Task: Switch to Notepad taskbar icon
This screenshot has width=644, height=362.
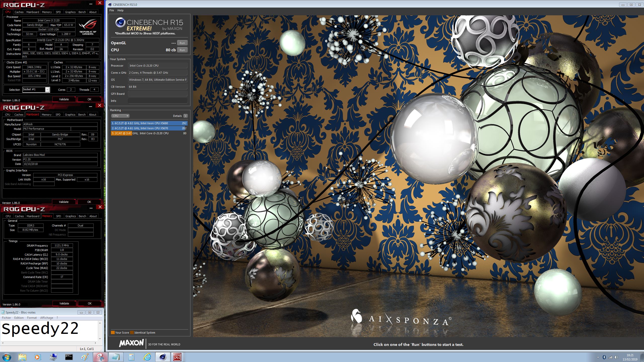Action: point(116,357)
